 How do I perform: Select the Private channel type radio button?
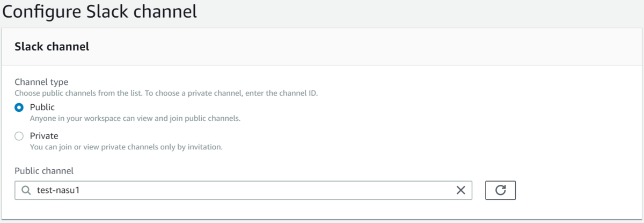click(19, 136)
